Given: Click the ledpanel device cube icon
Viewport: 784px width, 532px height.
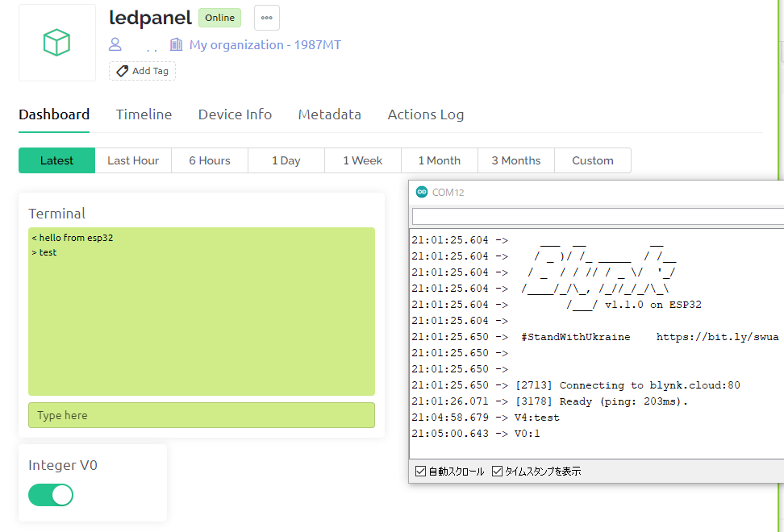Looking at the screenshot, I should pyautogui.click(x=56, y=43).
